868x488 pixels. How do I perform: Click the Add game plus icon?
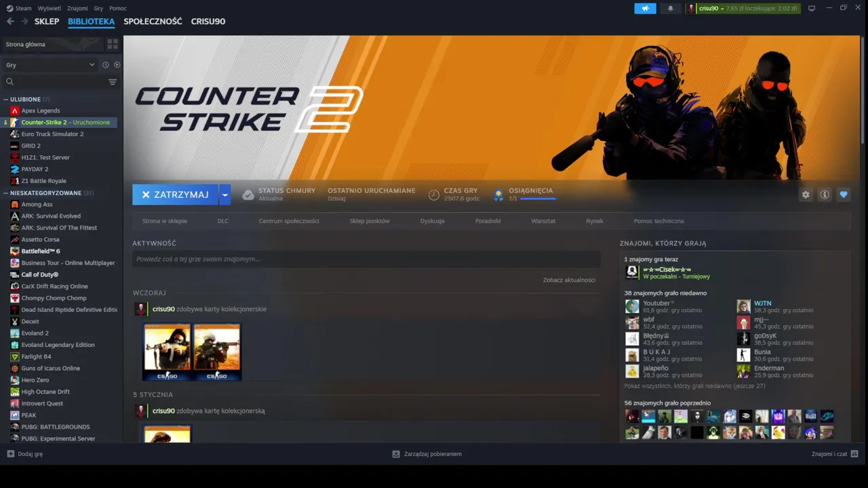coord(10,454)
